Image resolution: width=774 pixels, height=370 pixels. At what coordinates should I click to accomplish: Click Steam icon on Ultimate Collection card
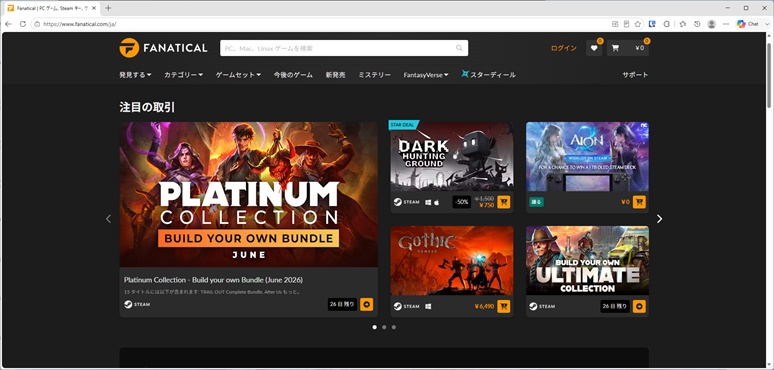pos(533,306)
